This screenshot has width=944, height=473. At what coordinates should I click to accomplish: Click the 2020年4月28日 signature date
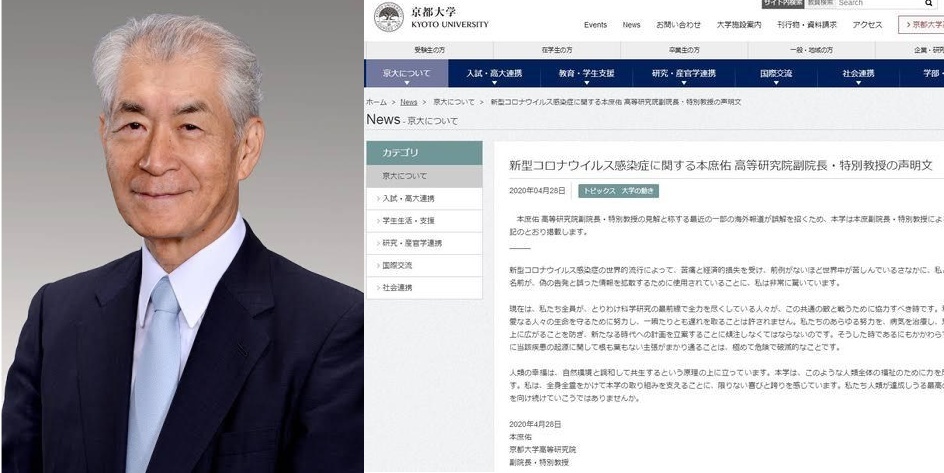(x=535, y=424)
